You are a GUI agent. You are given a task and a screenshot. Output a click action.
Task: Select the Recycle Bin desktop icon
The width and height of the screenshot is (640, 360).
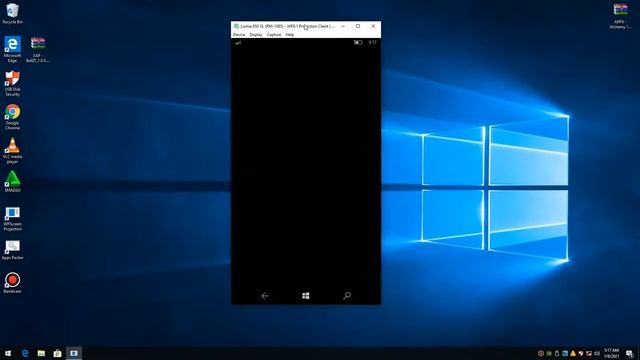12,13
